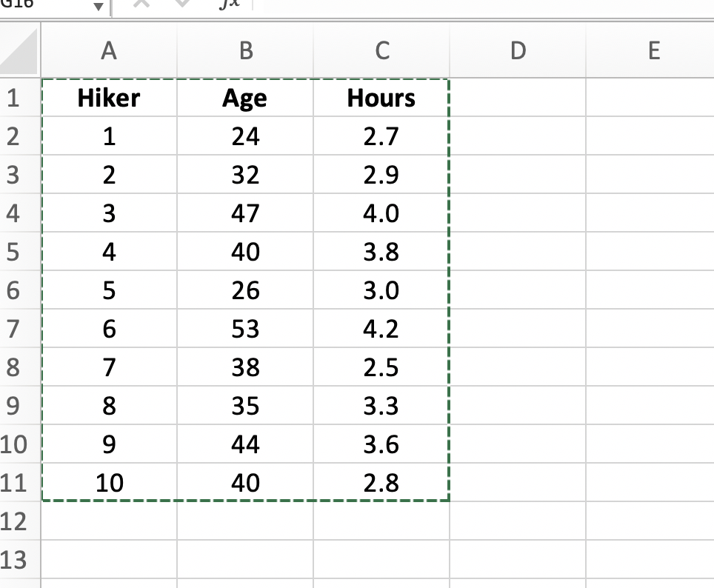Open the Name Box dropdown arrow
Viewport: 714px width, 588px height.
[x=98, y=7]
